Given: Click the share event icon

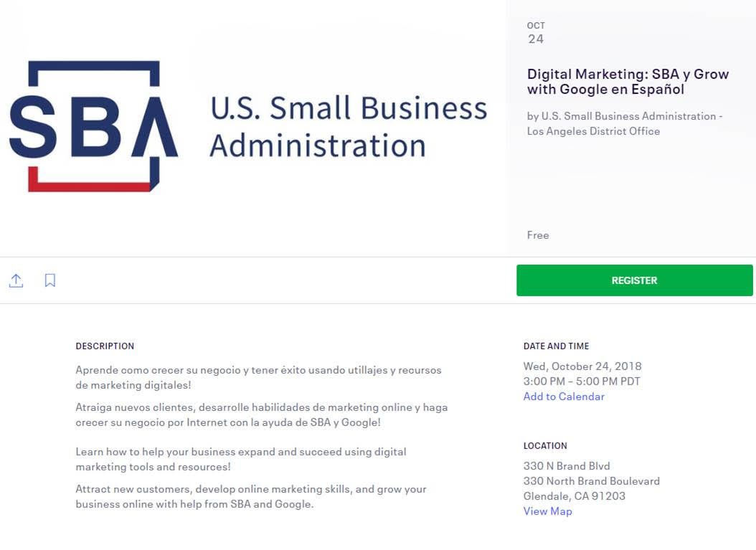Looking at the screenshot, I should click(x=16, y=280).
